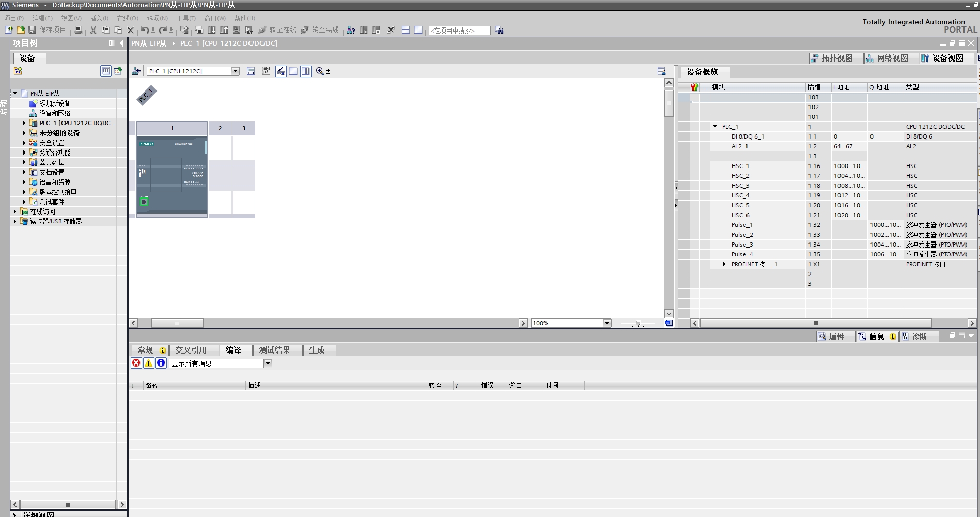Open the 诊断 diagnostics tab

coord(919,337)
